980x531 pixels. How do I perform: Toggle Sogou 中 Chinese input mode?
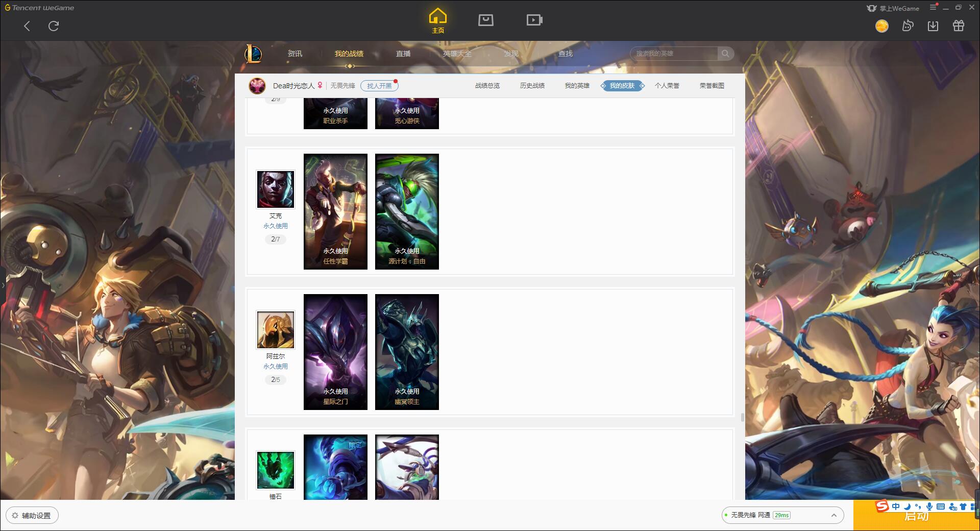(896, 506)
